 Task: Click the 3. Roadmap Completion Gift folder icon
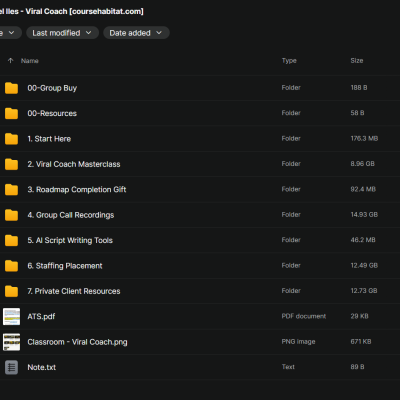[11, 190]
